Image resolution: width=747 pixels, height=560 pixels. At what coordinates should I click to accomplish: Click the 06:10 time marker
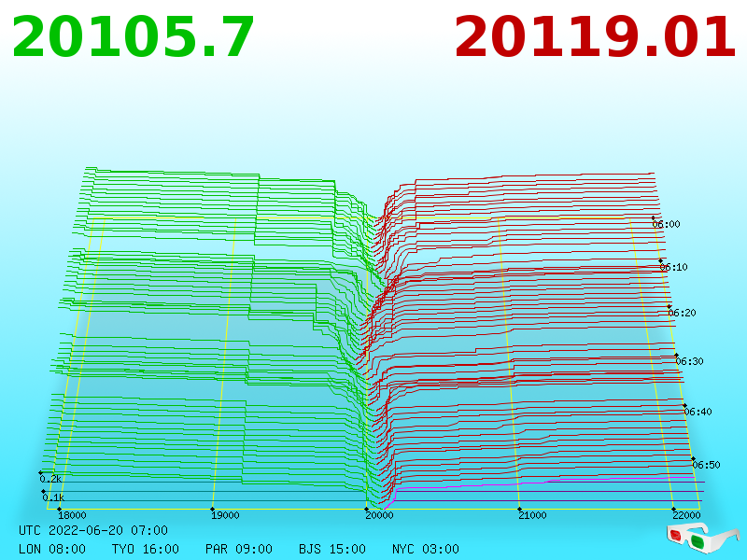tap(673, 267)
